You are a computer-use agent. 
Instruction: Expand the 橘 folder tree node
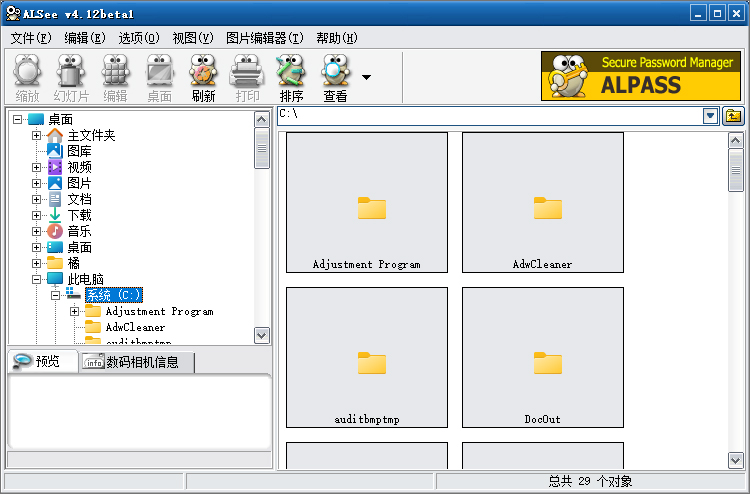pos(36,263)
